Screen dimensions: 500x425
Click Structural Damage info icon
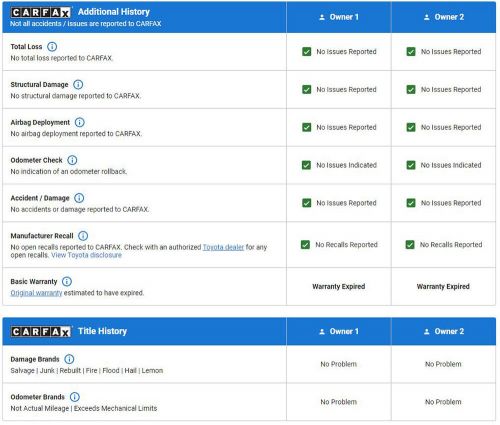[78, 84]
